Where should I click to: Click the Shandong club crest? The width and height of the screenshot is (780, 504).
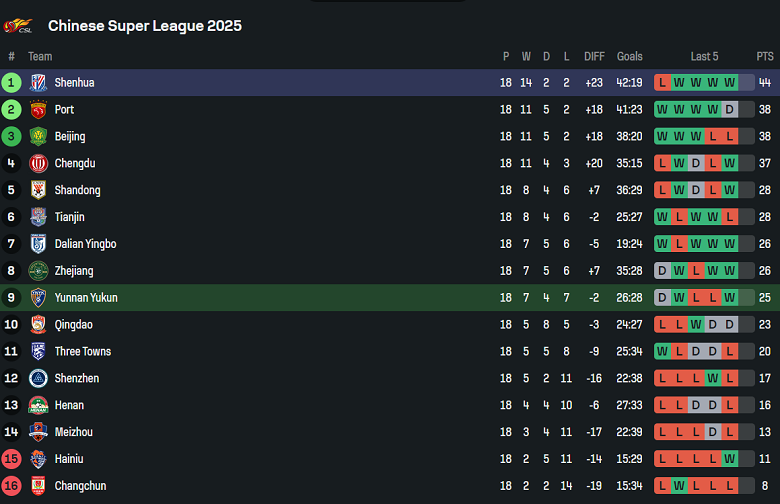[x=38, y=191]
